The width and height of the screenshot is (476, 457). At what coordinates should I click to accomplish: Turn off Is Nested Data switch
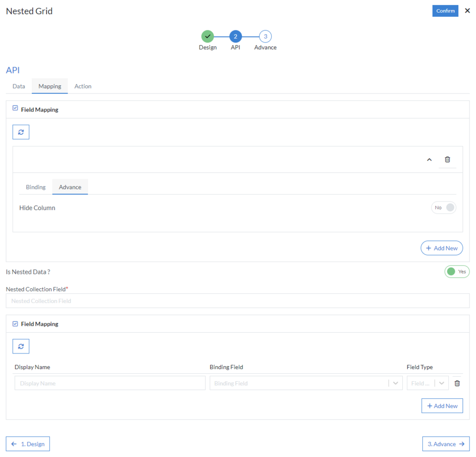456,272
